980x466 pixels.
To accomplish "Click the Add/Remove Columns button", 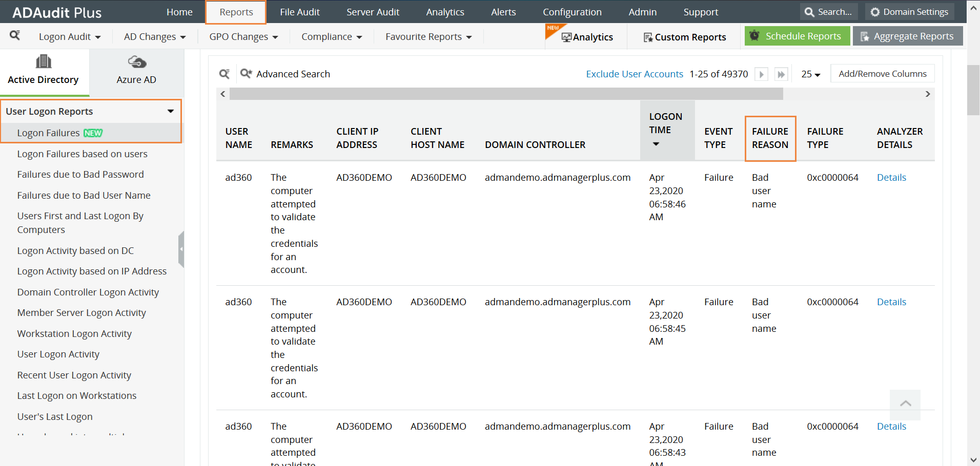I will click(x=883, y=74).
